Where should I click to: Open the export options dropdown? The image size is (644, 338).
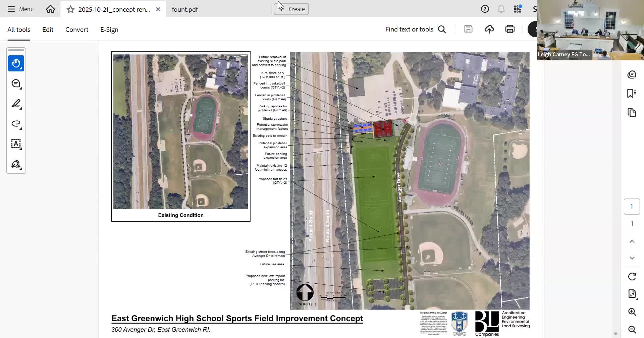click(632, 294)
